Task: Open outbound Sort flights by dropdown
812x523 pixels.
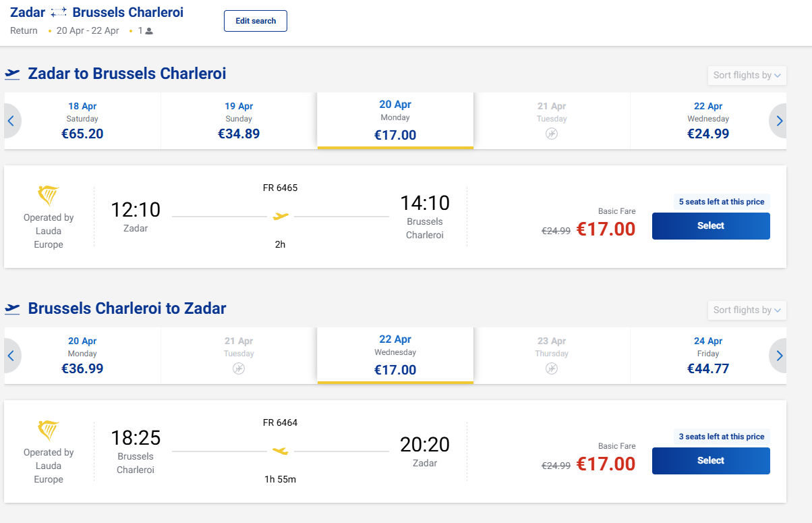Action: coord(747,75)
